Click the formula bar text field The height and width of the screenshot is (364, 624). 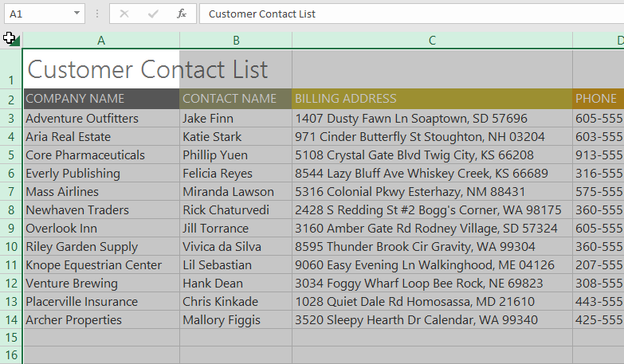(410, 14)
